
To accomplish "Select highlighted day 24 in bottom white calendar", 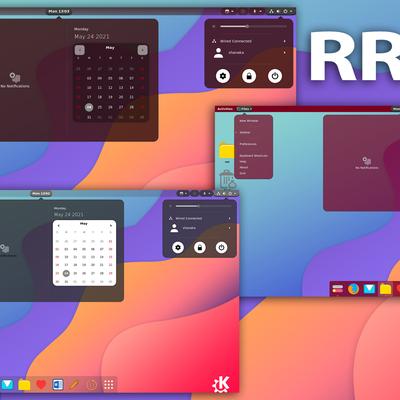I will pos(66,273).
